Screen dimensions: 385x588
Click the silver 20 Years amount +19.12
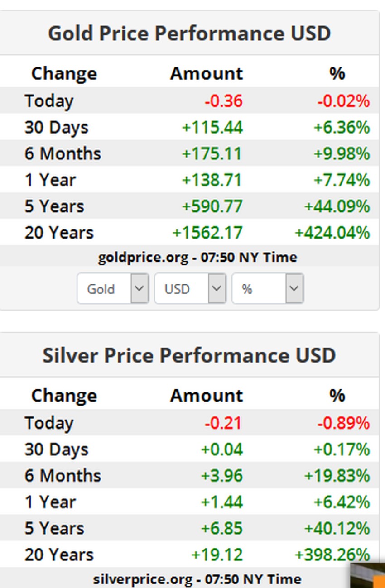point(217,555)
